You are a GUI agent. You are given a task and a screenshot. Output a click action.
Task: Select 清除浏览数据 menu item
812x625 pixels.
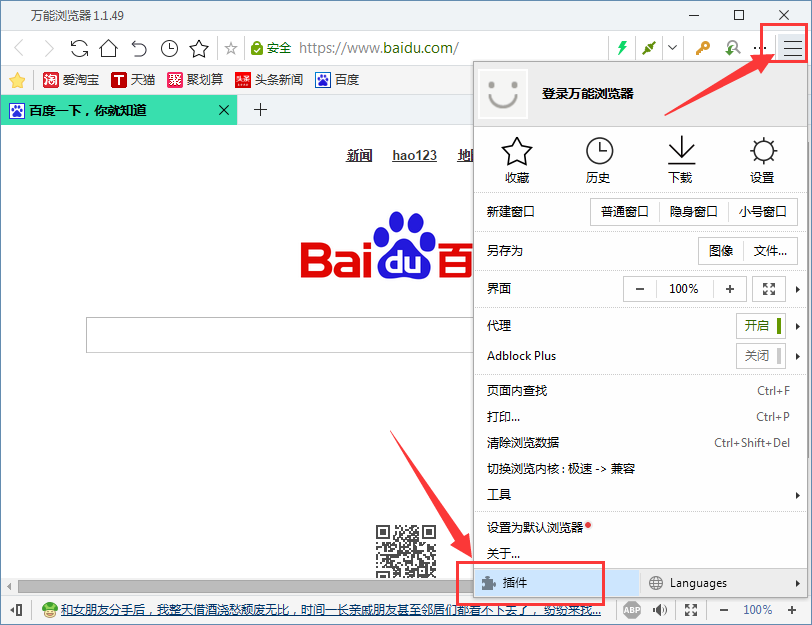tap(641, 443)
